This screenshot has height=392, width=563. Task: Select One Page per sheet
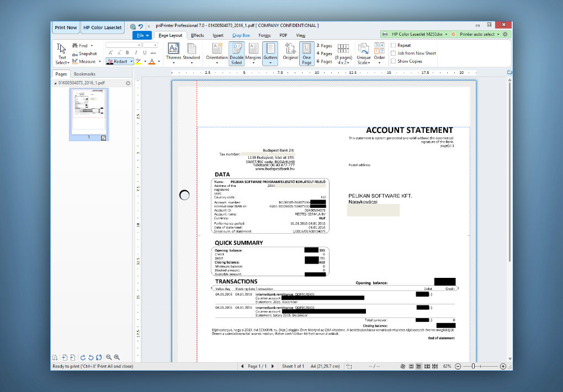click(x=307, y=53)
